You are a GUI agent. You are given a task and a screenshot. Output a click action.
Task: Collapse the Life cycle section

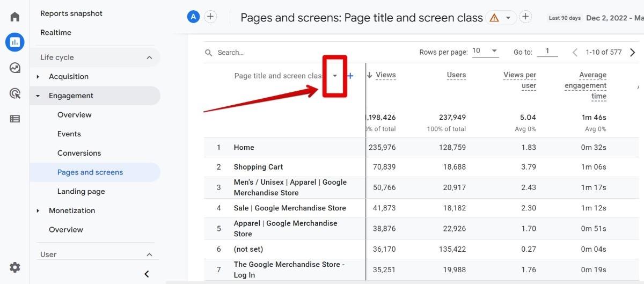(x=149, y=57)
